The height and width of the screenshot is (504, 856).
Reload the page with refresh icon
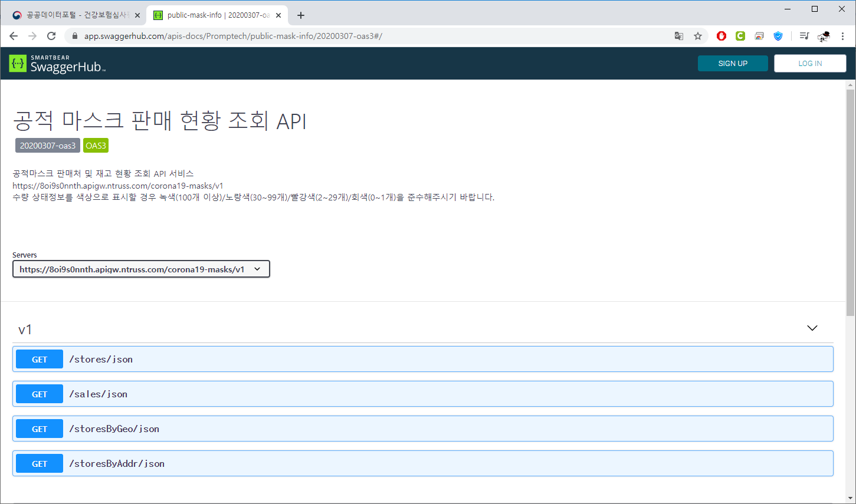coord(51,36)
